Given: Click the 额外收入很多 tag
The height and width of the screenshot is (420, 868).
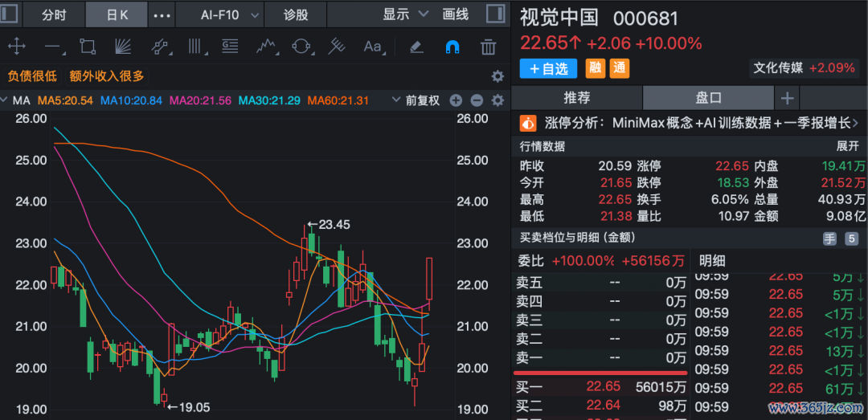Looking at the screenshot, I should (x=107, y=75).
